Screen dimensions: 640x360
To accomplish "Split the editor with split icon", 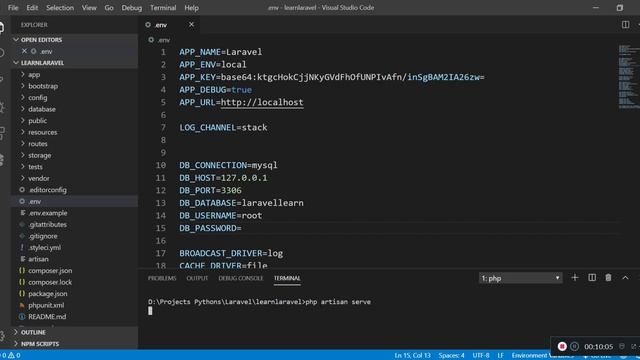I will pos(625,24).
